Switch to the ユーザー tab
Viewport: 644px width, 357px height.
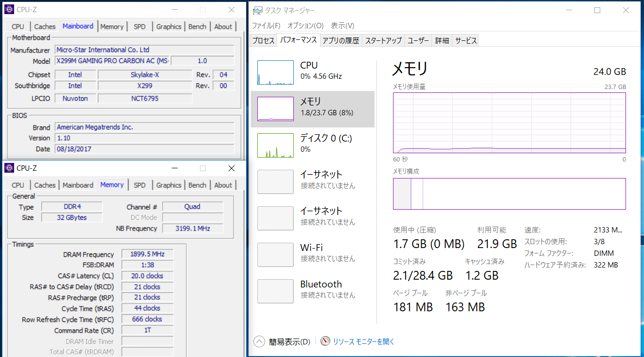418,41
